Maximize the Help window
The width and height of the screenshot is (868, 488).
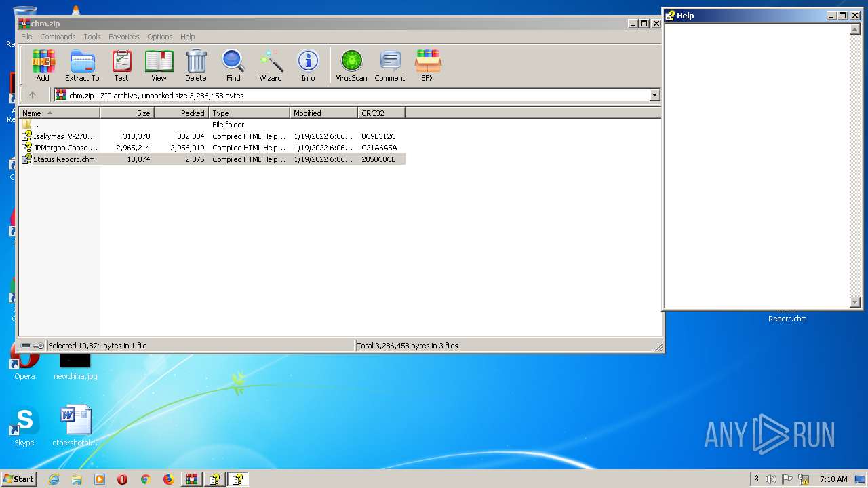843,16
